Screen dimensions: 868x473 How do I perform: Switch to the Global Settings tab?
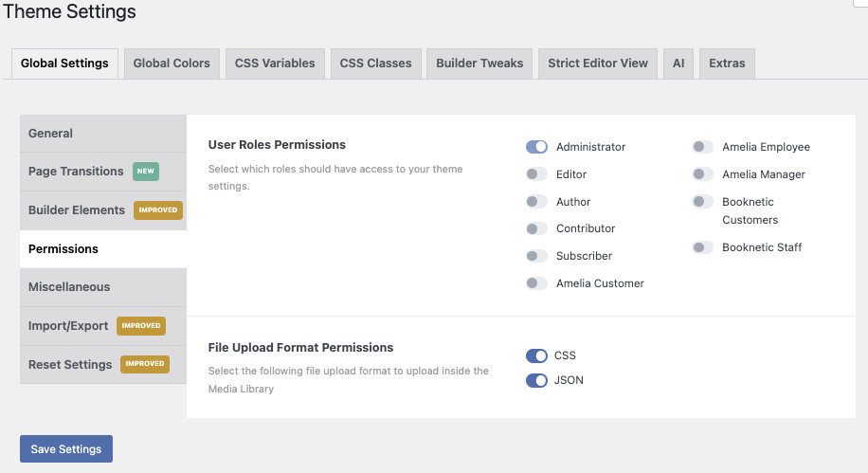coord(64,64)
